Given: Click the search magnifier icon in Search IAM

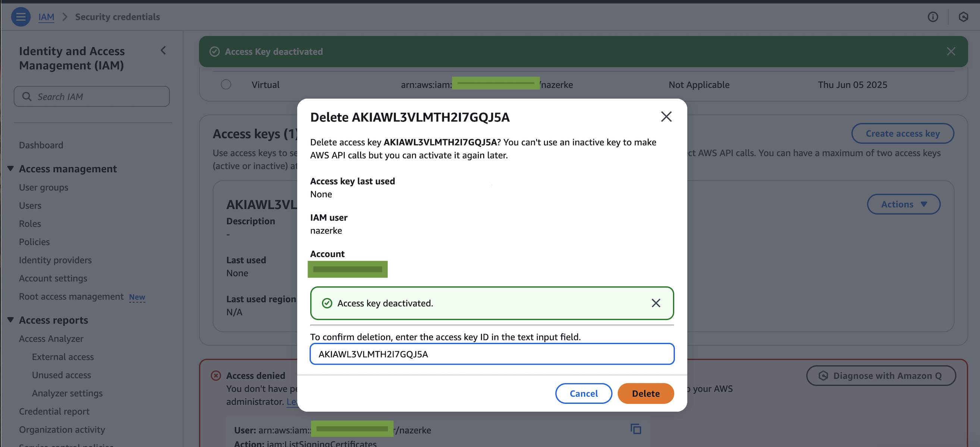Looking at the screenshot, I should point(26,96).
